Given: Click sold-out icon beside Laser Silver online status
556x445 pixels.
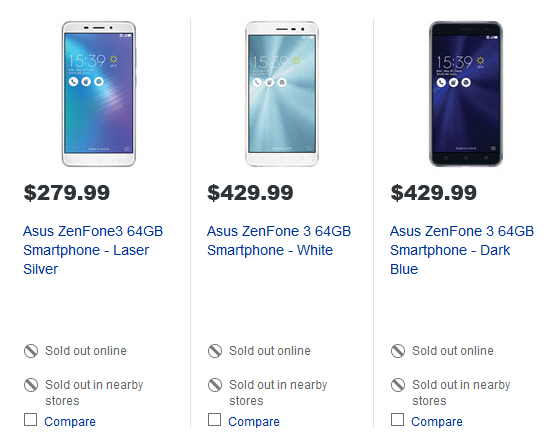Looking at the screenshot, I should 31,351.
